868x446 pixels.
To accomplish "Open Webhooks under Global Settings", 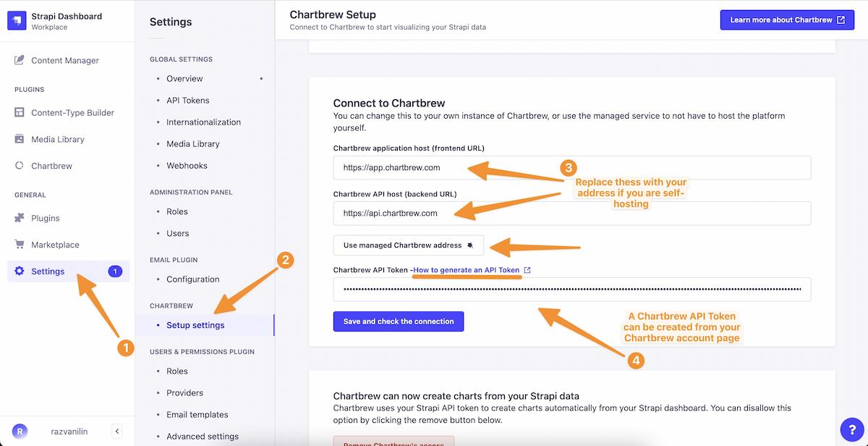I will 187,165.
